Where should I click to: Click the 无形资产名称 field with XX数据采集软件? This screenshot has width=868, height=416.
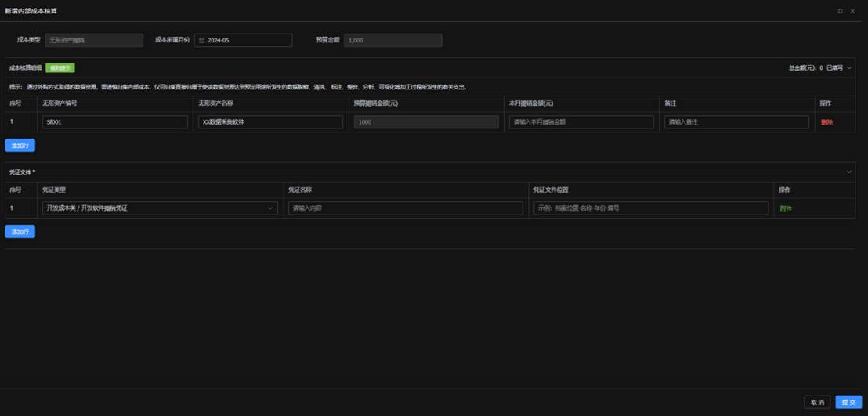coord(270,122)
